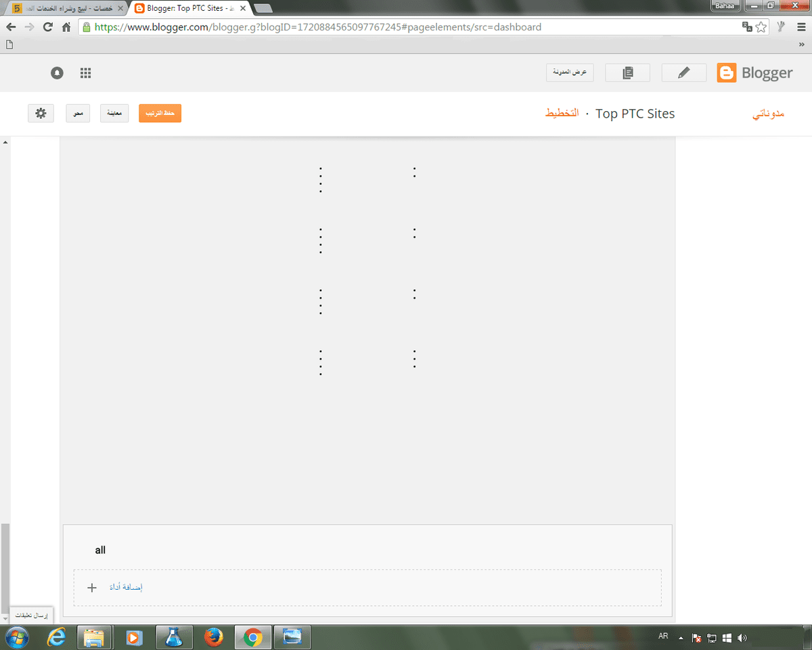The width and height of the screenshot is (812, 650).
Task: Click the التخطيط layout breadcrumb
Action: coord(562,113)
